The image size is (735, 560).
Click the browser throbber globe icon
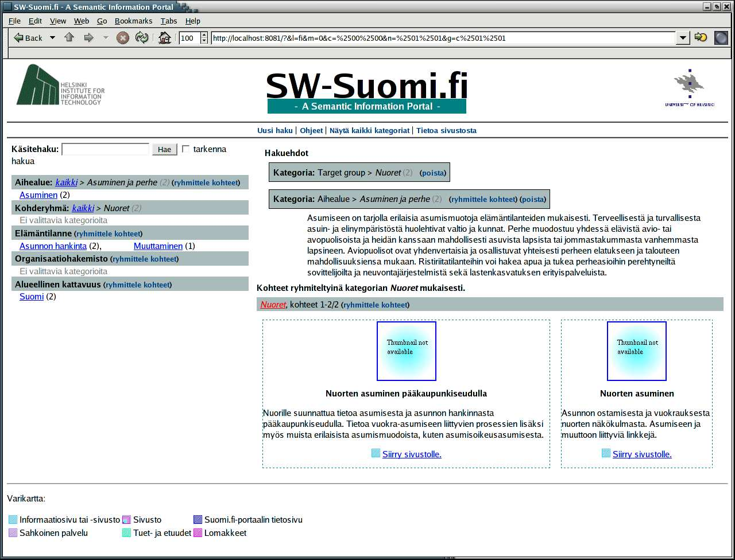click(x=721, y=38)
